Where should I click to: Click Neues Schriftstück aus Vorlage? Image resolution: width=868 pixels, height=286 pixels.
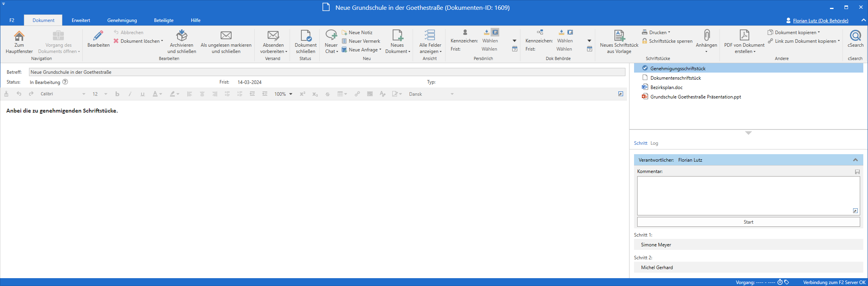point(619,36)
